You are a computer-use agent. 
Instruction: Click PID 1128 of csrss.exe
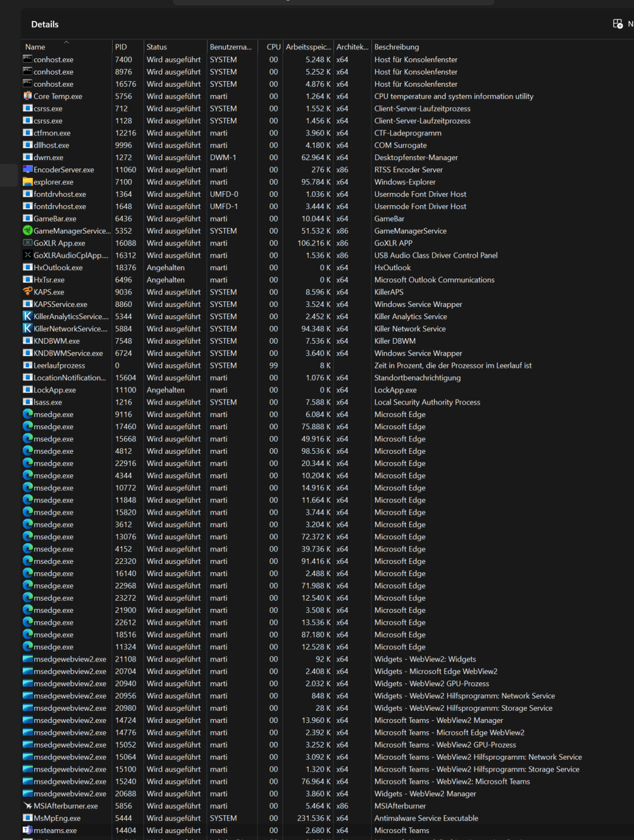click(123, 121)
